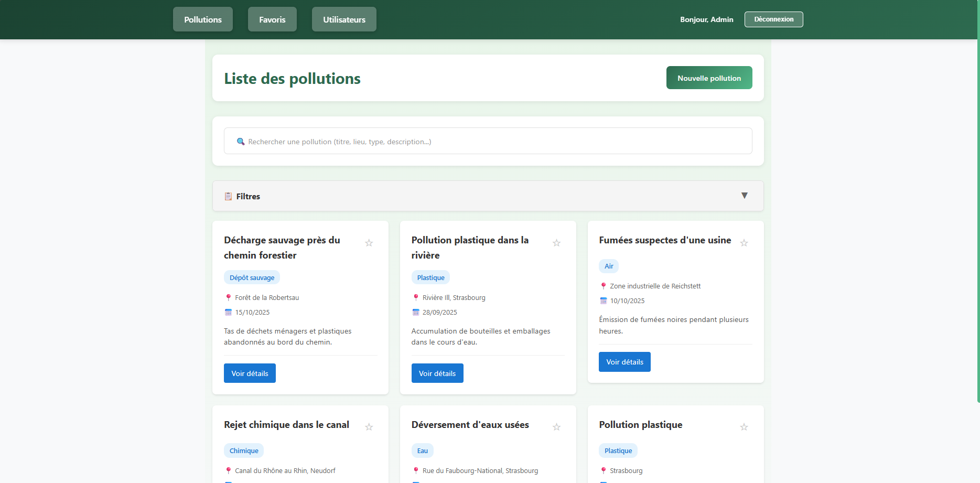Click the Nouvelle pollution button

tap(709, 78)
